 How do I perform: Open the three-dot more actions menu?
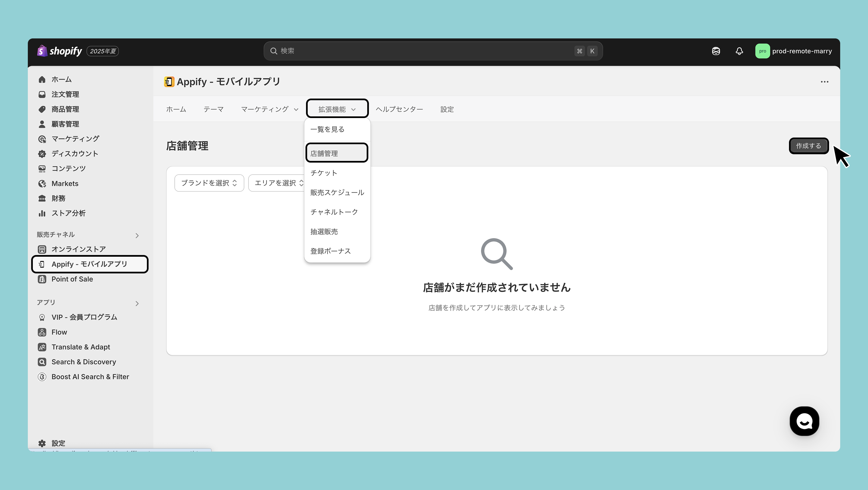point(824,82)
